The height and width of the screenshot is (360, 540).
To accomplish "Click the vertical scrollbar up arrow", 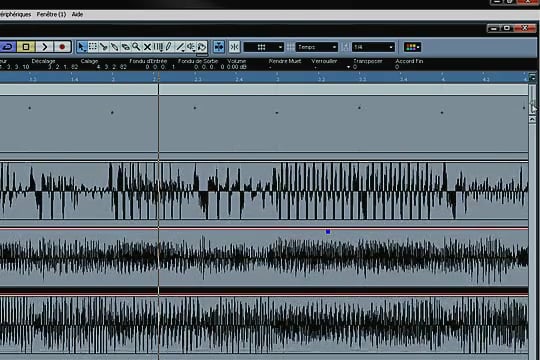I will tap(532, 119).
